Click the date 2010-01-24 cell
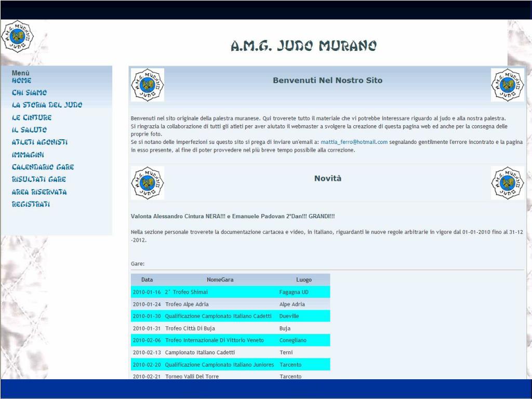This screenshot has width=532, height=399. 147,304
